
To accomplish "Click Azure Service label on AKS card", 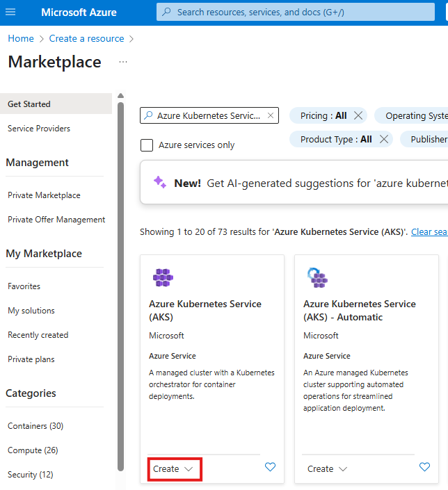I will (173, 356).
